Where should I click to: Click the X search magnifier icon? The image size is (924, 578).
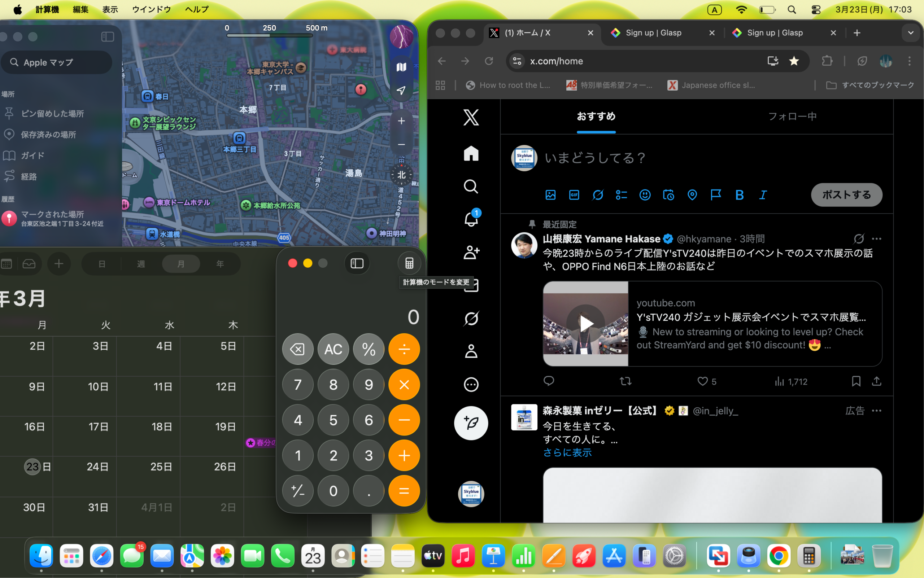[x=471, y=187]
